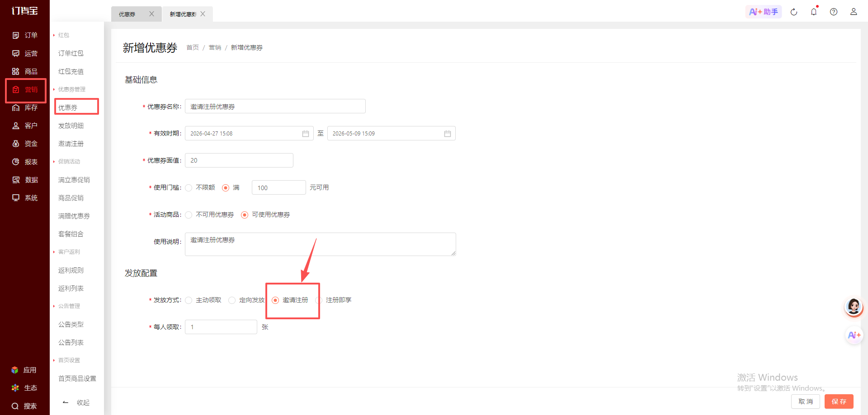
Task: Choose 可使用优惠券 for activity goods
Action: coord(245,215)
